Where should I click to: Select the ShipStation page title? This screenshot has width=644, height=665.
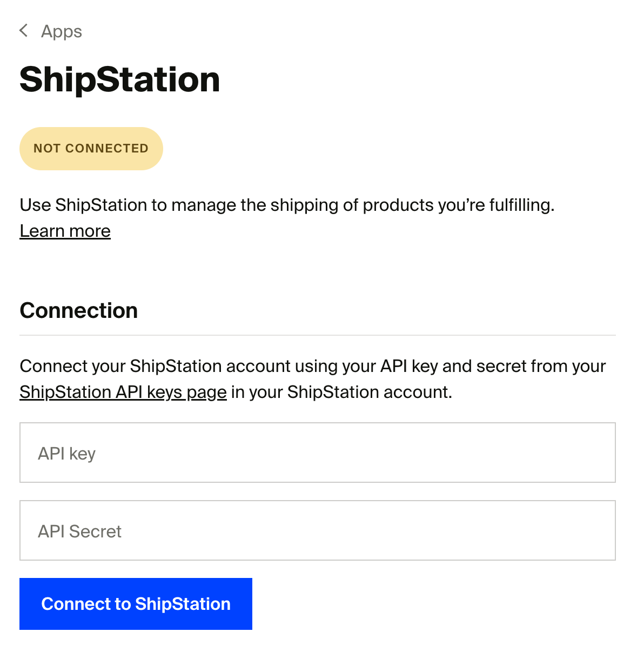(x=120, y=79)
